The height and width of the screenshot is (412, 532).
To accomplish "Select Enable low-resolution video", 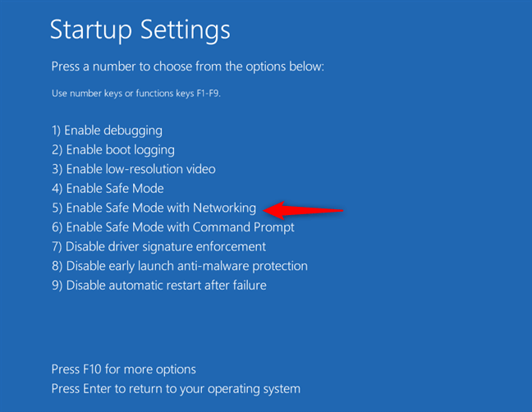I will [133, 169].
